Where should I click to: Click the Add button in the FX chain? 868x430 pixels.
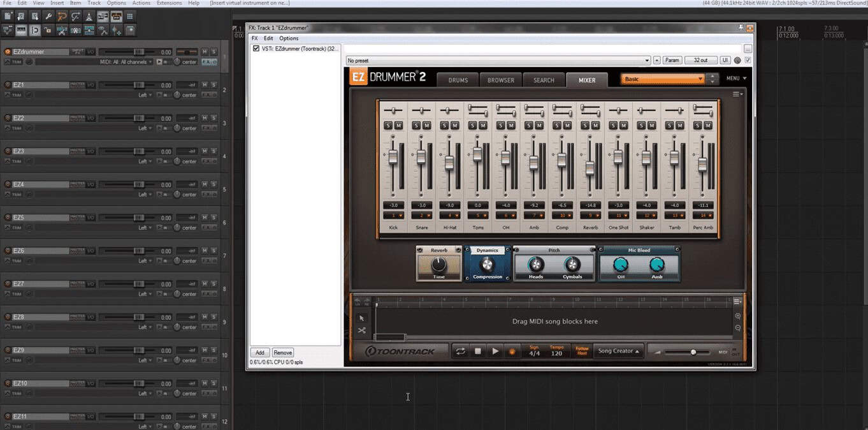pyautogui.click(x=259, y=352)
